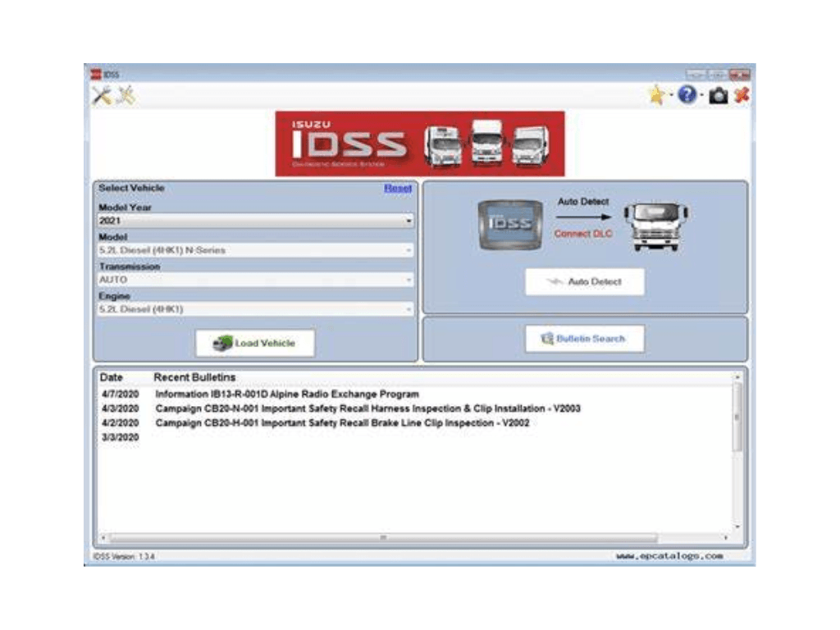Click the Auto Detect button
The image size is (840, 630).
(x=584, y=282)
